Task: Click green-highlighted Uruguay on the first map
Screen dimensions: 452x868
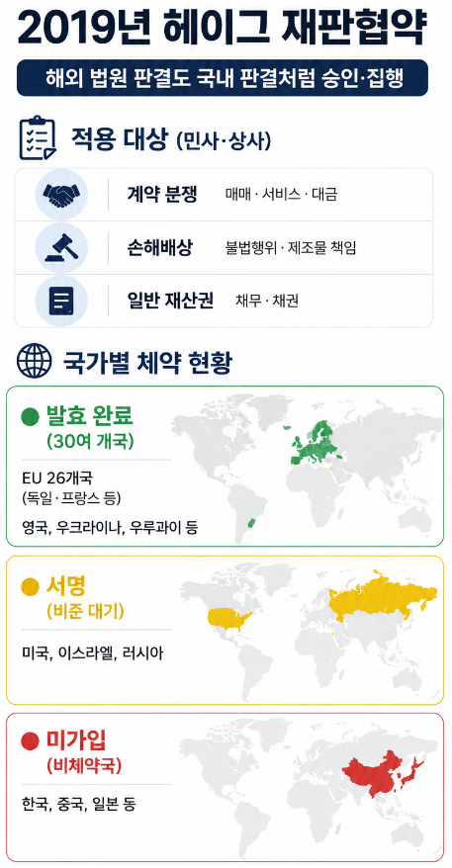Action: pyautogui.click(x=252, y=523)
